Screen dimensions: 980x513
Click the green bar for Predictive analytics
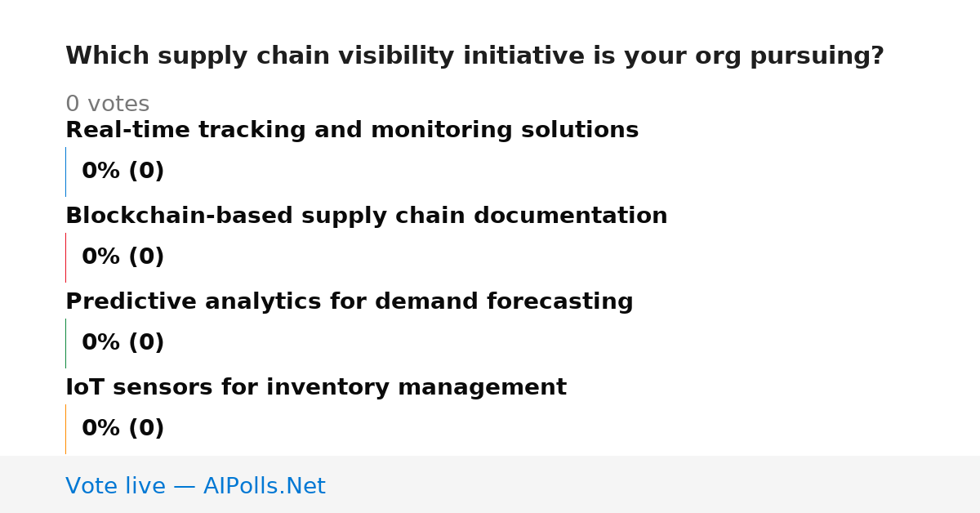click(x=65, y=343)
